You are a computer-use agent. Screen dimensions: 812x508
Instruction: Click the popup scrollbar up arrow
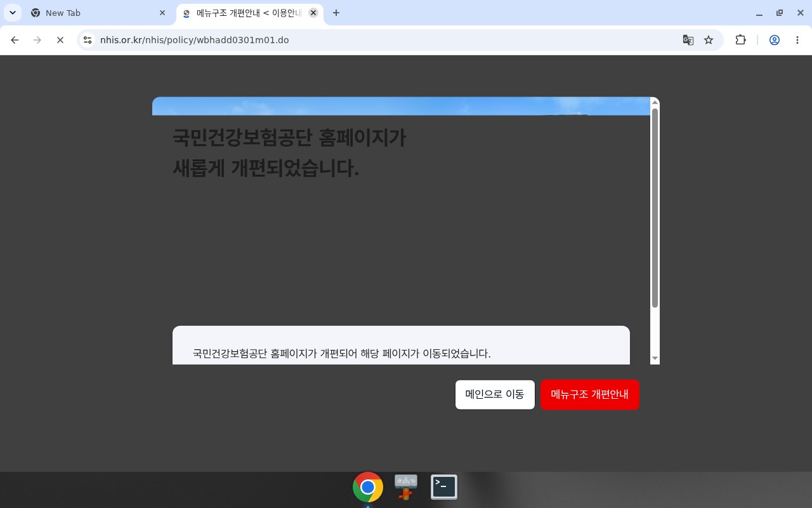pyautogui.click(x=655, y=102)
